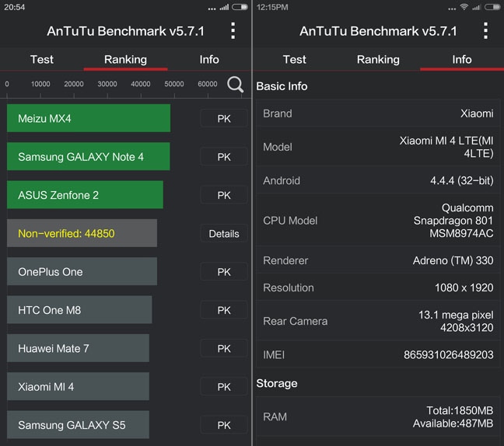
Task: Select the Xiaomi MI 4 ranking bar
Action: coord(78,386)
